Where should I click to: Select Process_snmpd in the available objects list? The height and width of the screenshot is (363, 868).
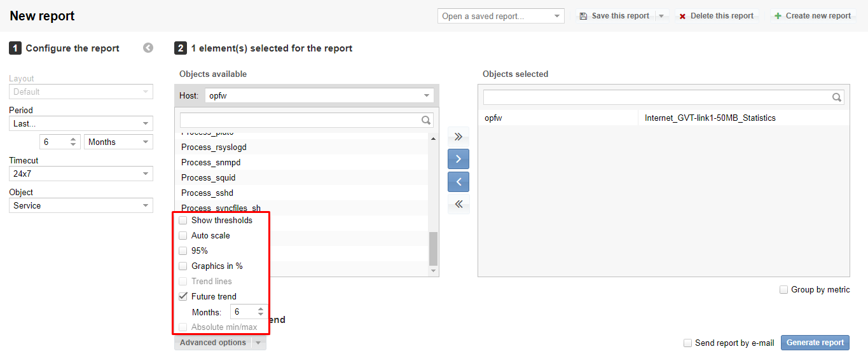210,163
